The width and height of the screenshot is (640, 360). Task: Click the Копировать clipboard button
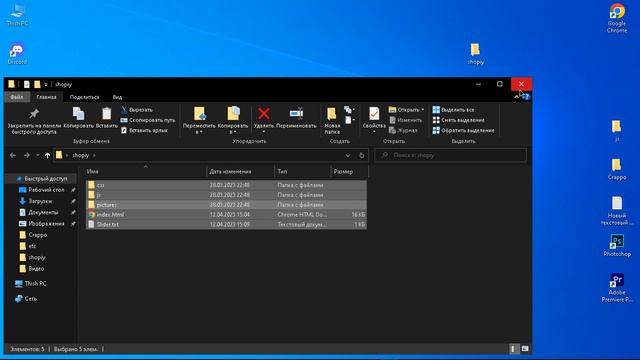78,118
